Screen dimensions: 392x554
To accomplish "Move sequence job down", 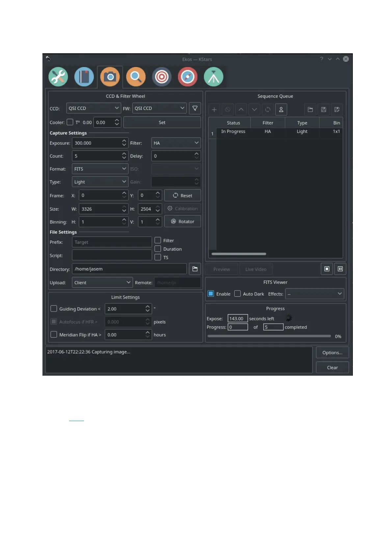I will [x=254, y=110].
